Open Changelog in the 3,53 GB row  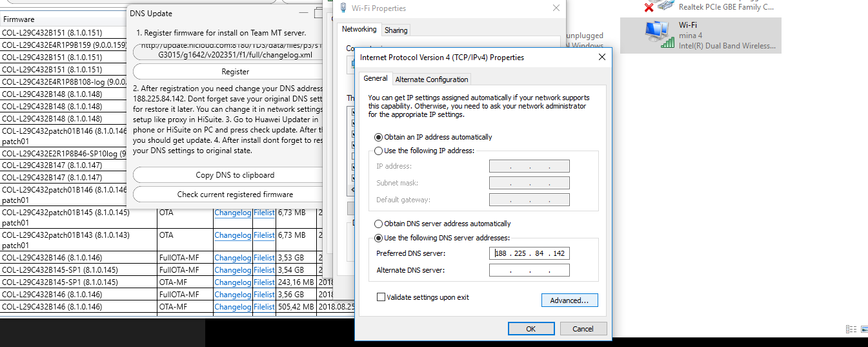(x=233, y=258)
